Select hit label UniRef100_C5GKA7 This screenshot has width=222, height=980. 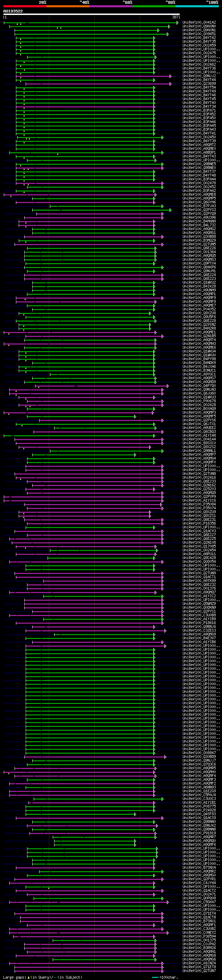[199, 902]
